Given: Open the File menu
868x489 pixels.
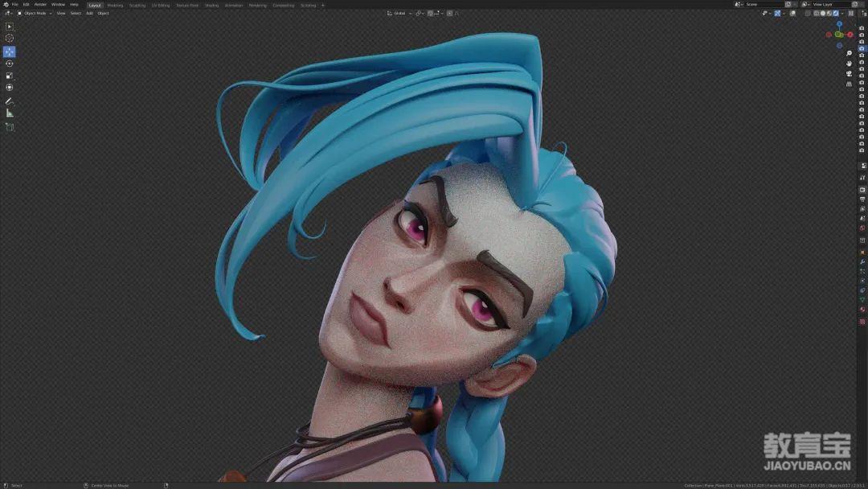Looking at the screenshot, I should tap(15, 5).
